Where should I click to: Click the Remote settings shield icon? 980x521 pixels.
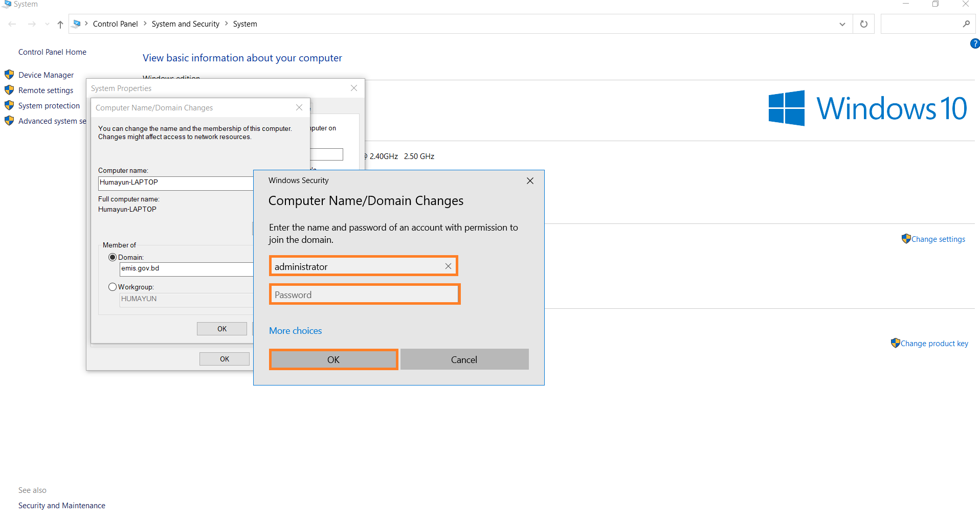coord(9,90)
